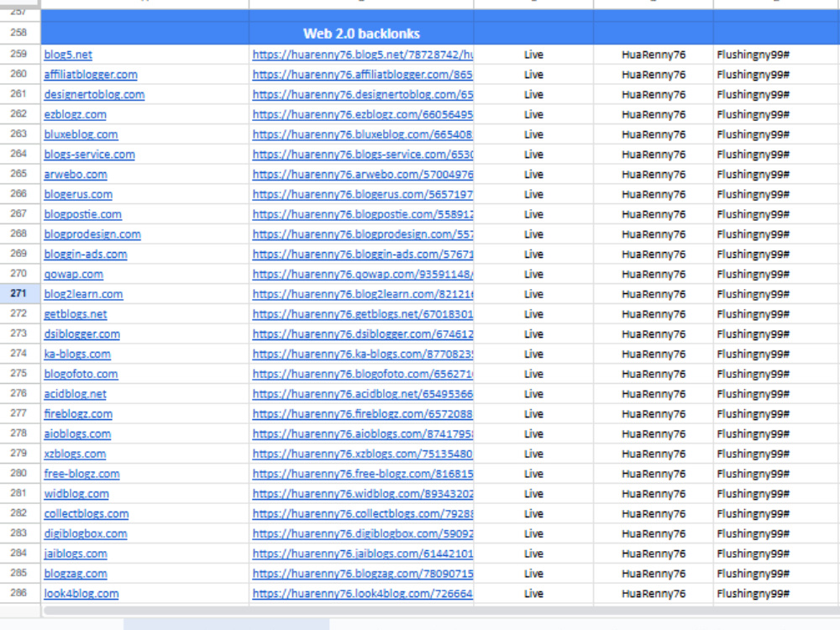Select the Web 2.0 backlonks header cell
Image resolution: width=840 pixels, height=630 pixels.
(x=361, y=34)
